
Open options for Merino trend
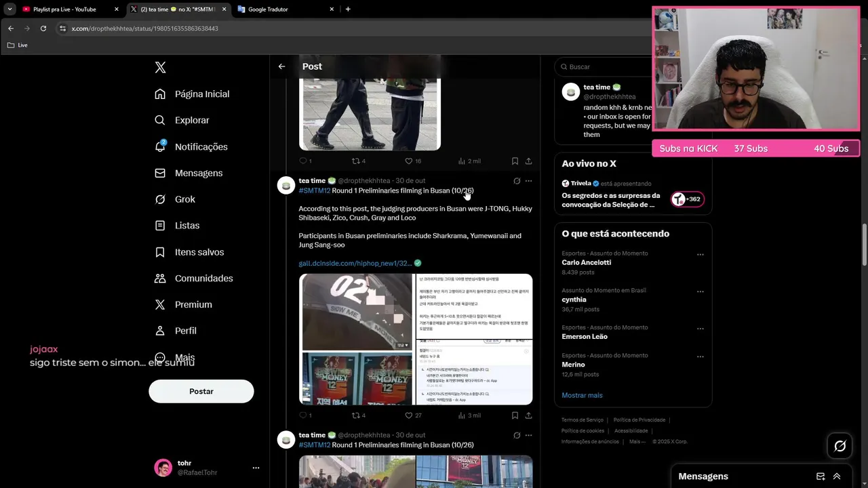[x=700, y=357]
